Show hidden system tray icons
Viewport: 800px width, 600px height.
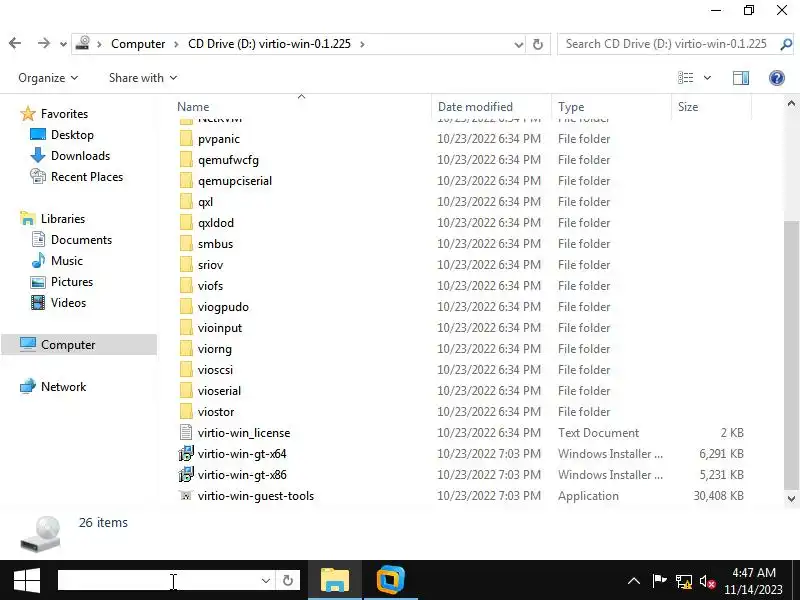[634, 581]
